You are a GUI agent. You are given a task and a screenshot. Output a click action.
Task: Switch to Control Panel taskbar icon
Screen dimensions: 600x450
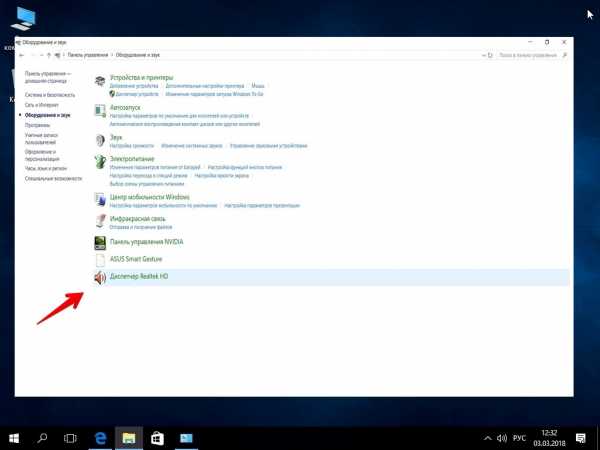click(186, 438)
